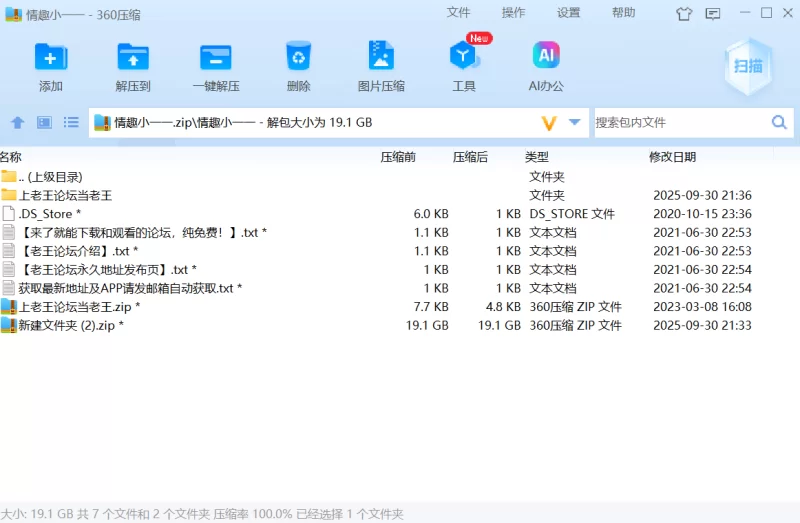
Task: Open the 工具 (Tools) icon
Action: 464,57
